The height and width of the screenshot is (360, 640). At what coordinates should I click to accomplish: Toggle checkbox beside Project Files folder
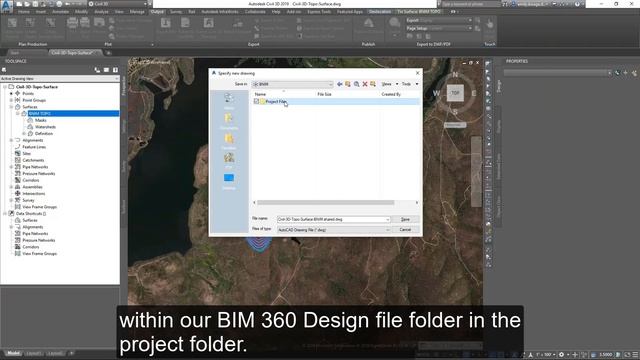pos(256,101)
